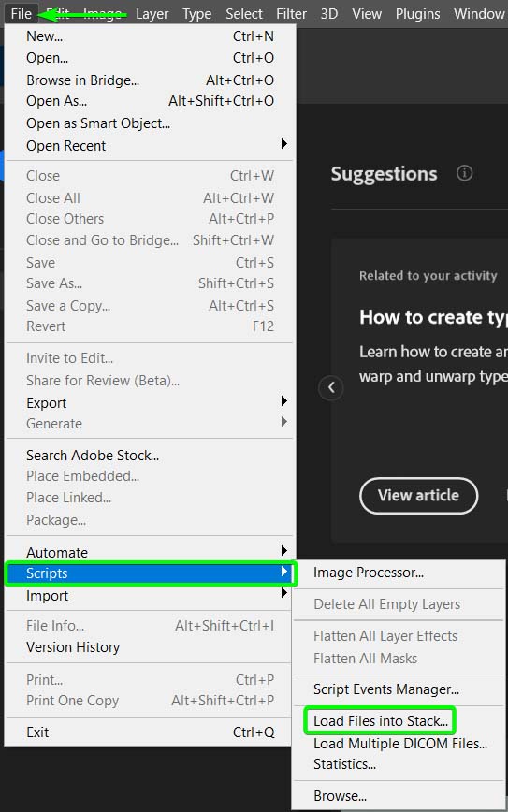Open the Import submenu
The height and width of the screenshot is (812, 508).
coord(150,596)
